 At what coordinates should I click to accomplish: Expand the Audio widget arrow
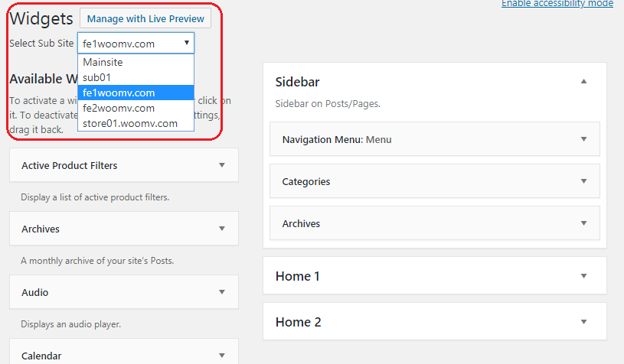[222, 292]
